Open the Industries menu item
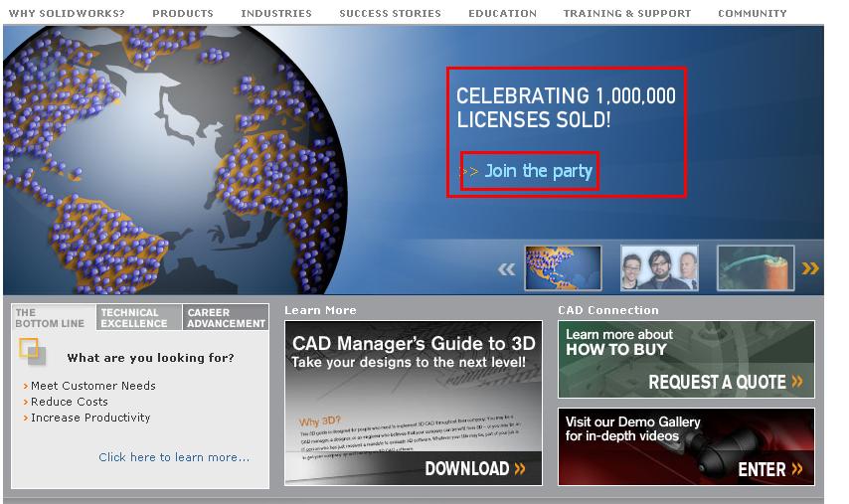Viewport: 849px width, 504px height. (x=276, y=13)
